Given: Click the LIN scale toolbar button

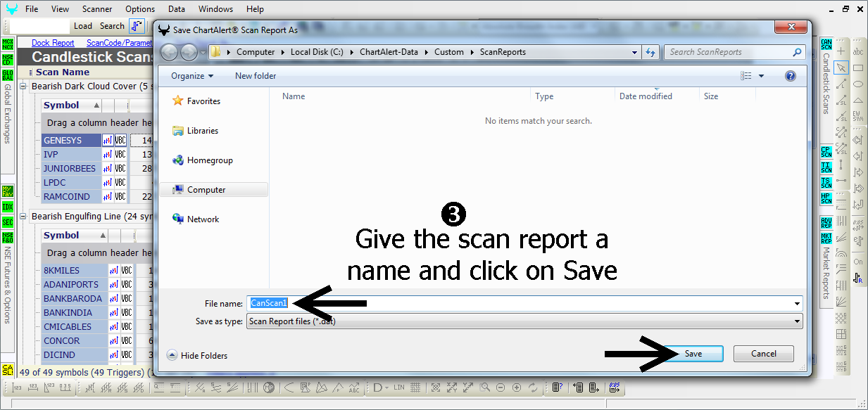Looking at the screenshot, I should (x=399, y=387).
